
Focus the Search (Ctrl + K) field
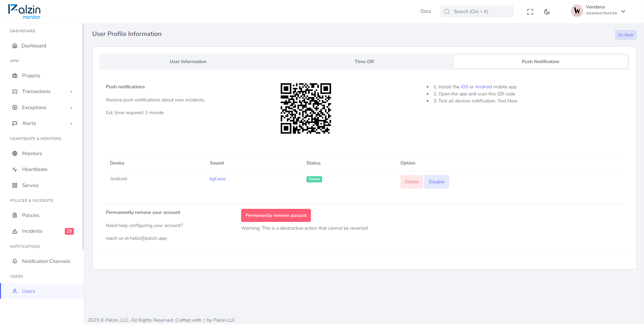[477, 11]
